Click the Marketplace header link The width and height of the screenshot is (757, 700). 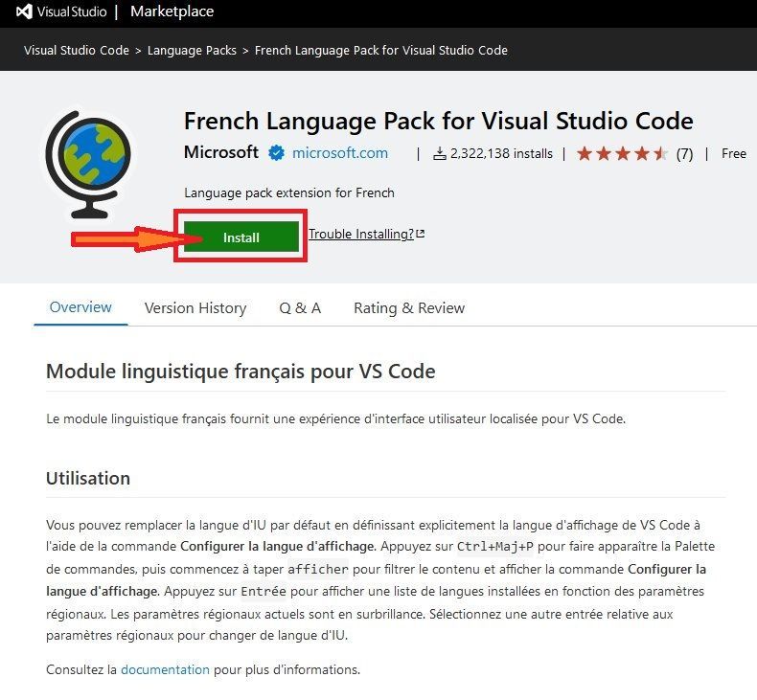tap(172, 12)
